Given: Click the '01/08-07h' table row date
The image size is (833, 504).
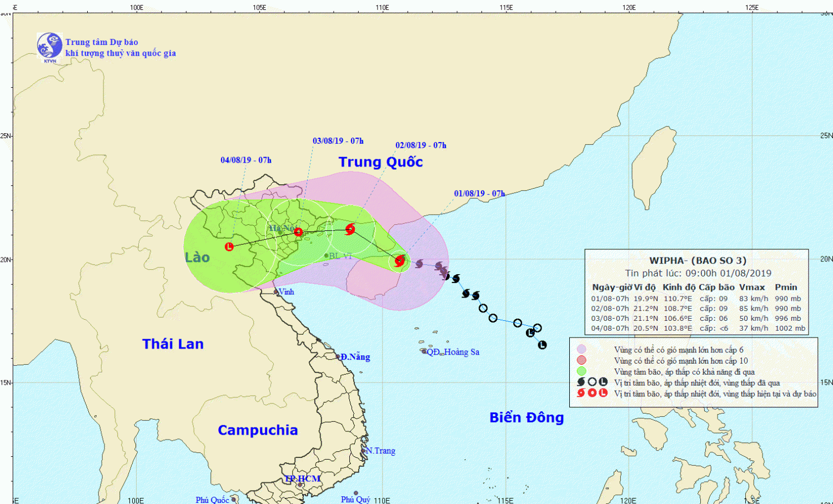Looking at the screenshot, I should (610, 299).
